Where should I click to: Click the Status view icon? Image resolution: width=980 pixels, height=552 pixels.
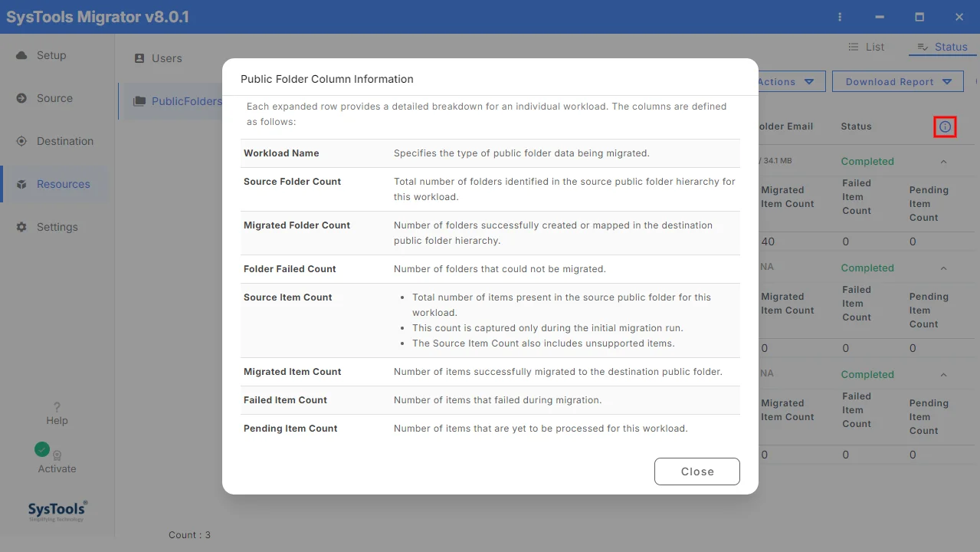click(x=923, y=47)
